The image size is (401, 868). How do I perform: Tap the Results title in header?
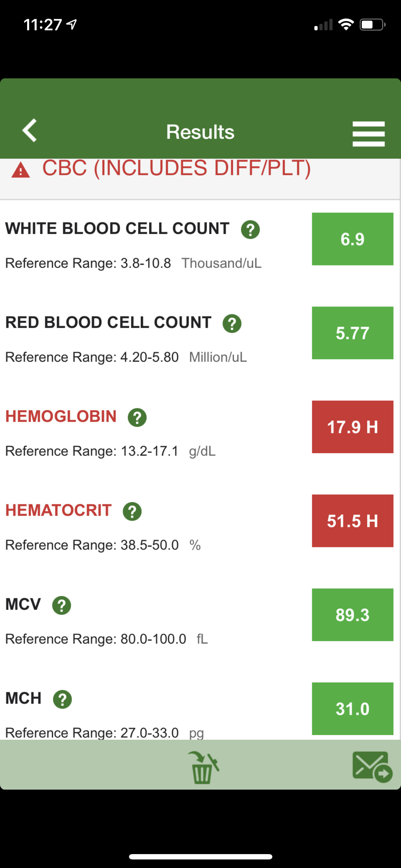(x=200, y=132)
